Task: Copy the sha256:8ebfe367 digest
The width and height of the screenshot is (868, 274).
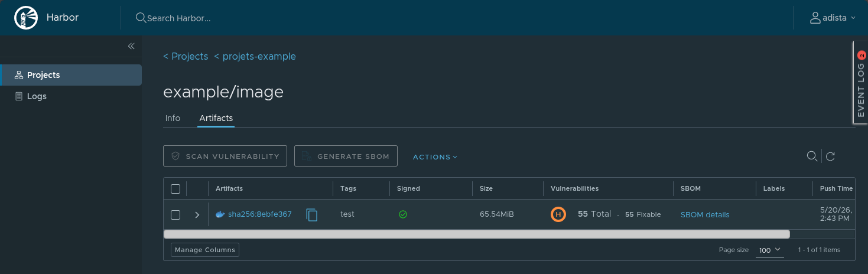Action: pos(312,215)
